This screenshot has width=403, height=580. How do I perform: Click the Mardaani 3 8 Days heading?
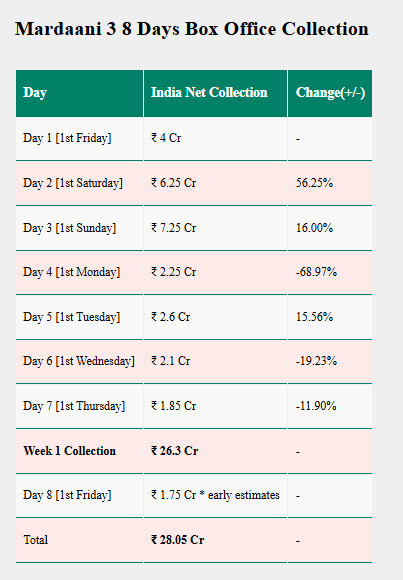(192, 29)
